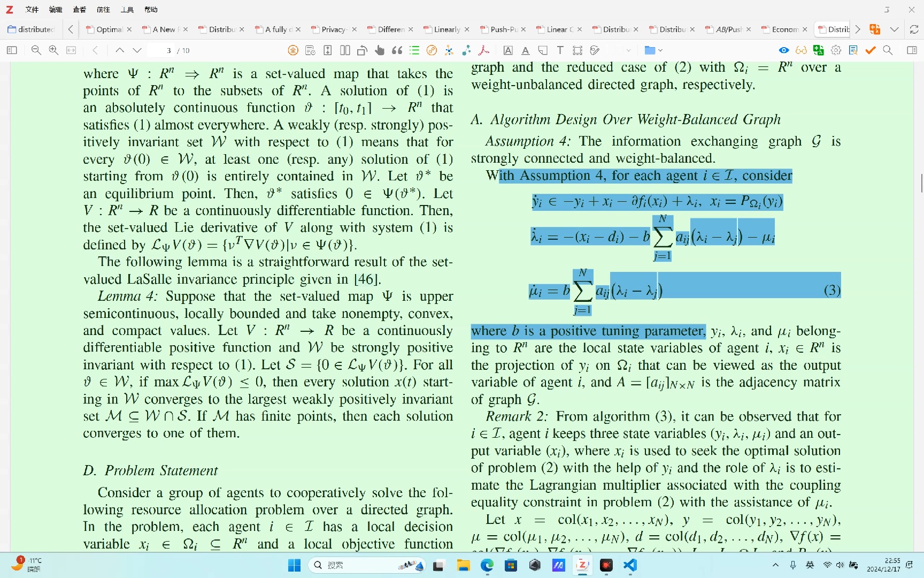Open the page navigation down arrow
Viewport: 924px width, 578px height.
click(x=137, y=50)
